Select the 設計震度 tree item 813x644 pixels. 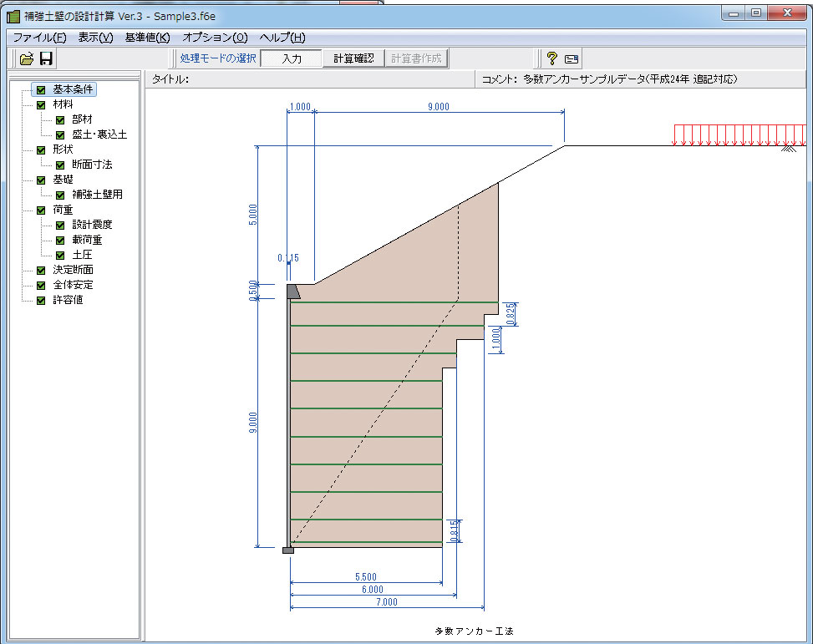92,225
